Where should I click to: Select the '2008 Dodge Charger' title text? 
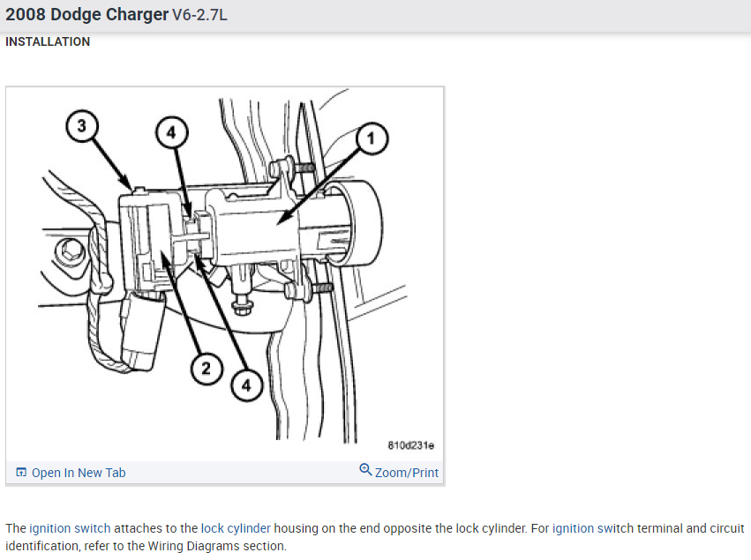86,14
